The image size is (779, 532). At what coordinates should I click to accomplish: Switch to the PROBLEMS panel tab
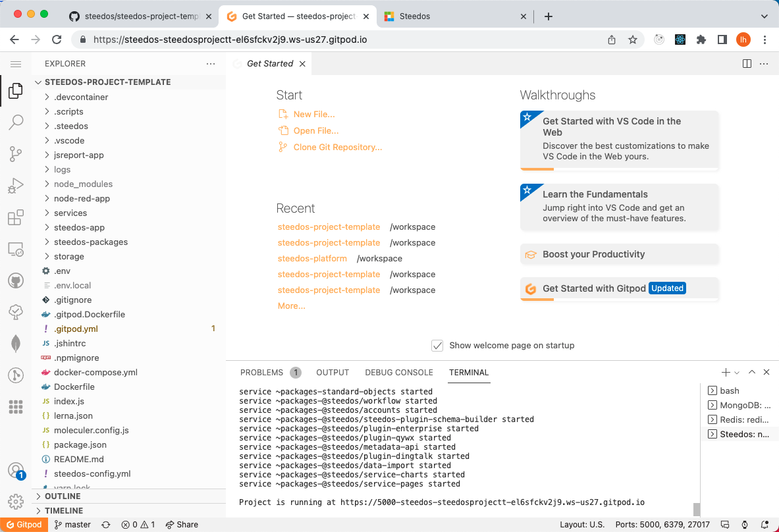(270, 373)
